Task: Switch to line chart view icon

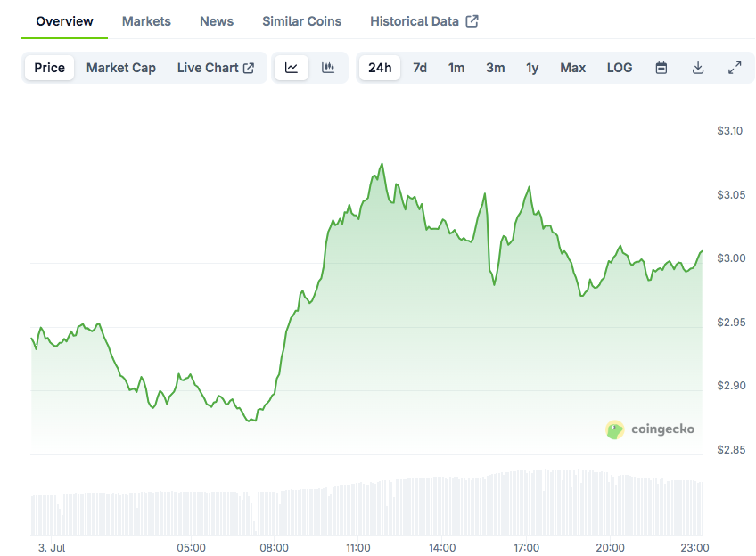Action: point(292,68)
